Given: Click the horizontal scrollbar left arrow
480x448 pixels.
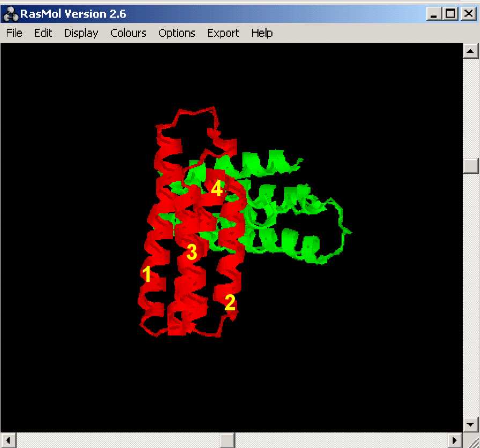Looking at the screenshot, I should coord(8,440).
